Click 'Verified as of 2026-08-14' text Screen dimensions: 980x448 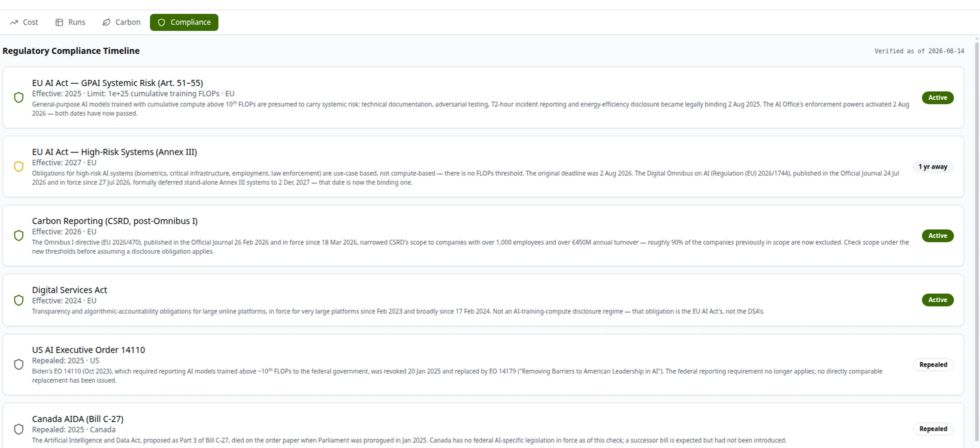pos(919,51)
